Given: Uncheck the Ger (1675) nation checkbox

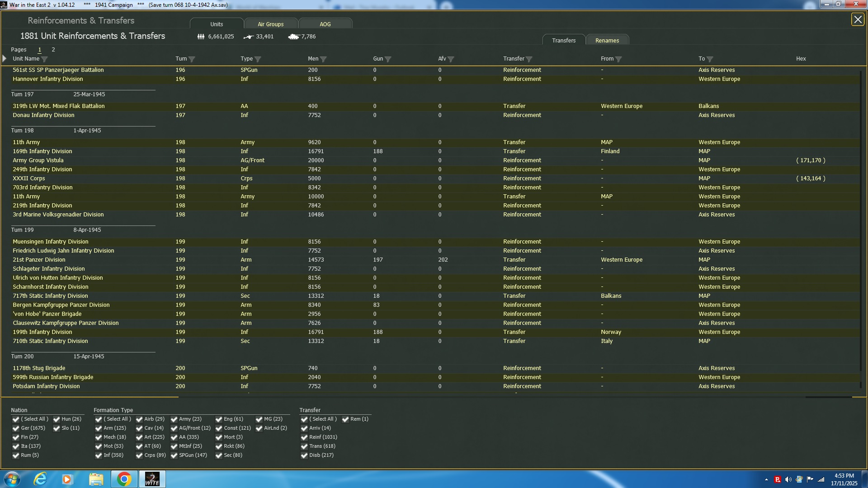Looking at the screenshot, I should point(16,428).
